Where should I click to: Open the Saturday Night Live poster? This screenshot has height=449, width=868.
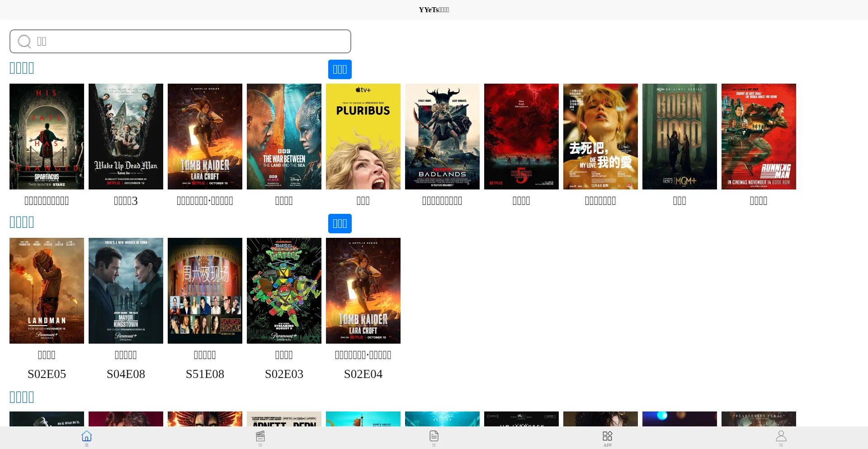point(205,290)
